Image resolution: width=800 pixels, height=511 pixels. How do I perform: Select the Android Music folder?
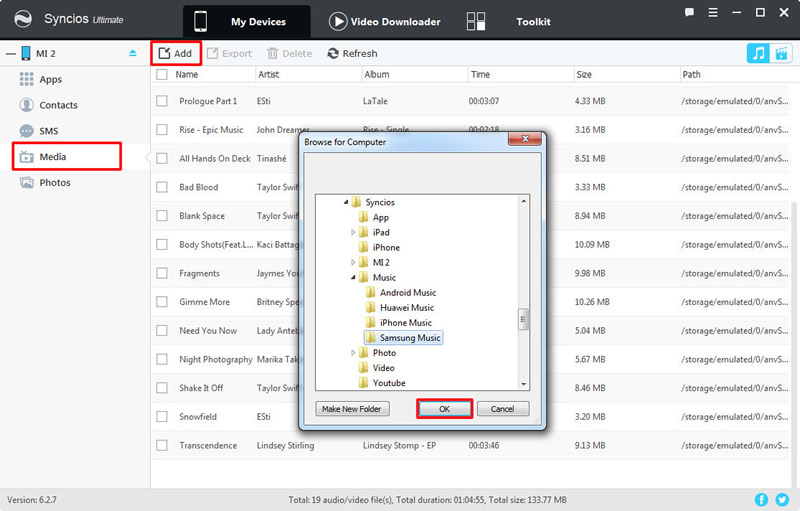coord(408,293)
